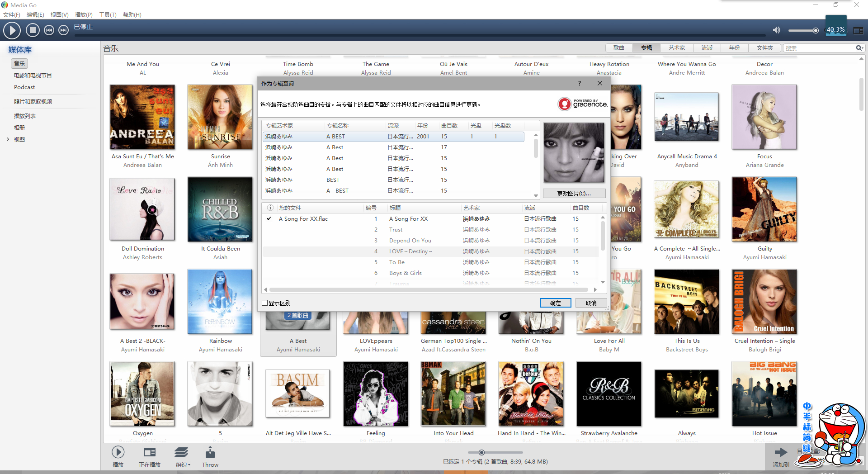Open Photos and Home Videos in sidebar
The height and width of the screenshot is (474, 868).
tap(33, 102)
